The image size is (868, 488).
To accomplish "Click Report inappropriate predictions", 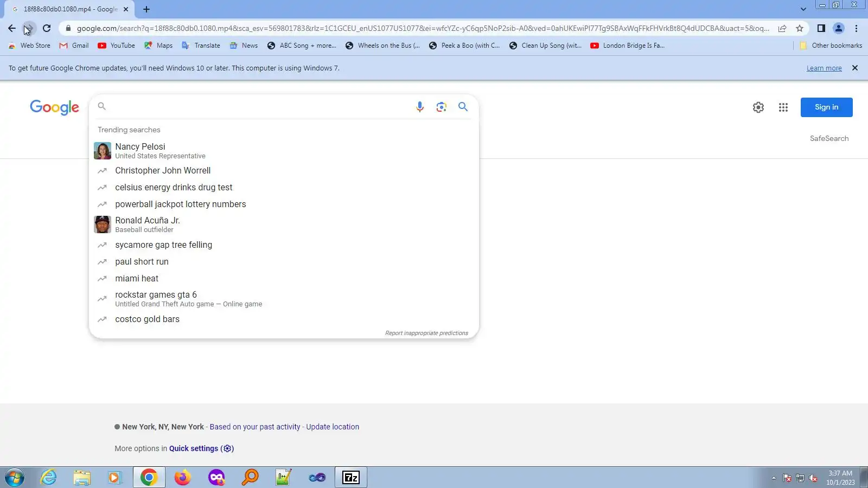I will point(426,333).
